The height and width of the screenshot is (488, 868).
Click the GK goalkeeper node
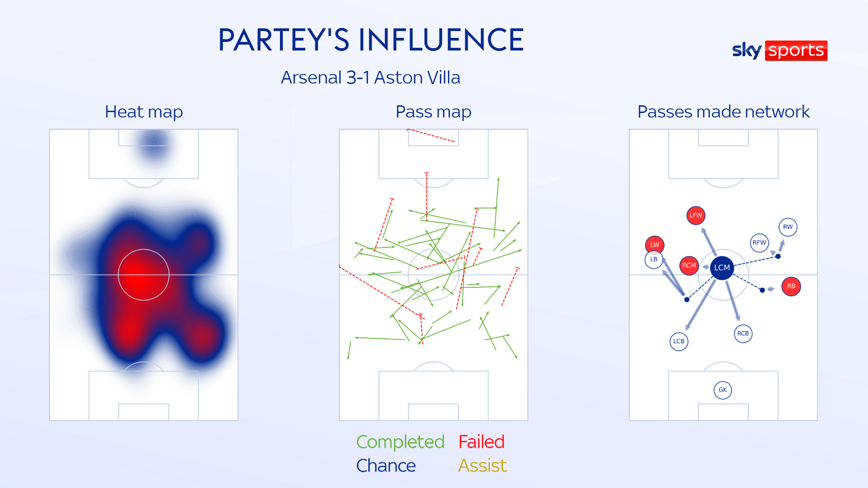[x=723, y=390]
